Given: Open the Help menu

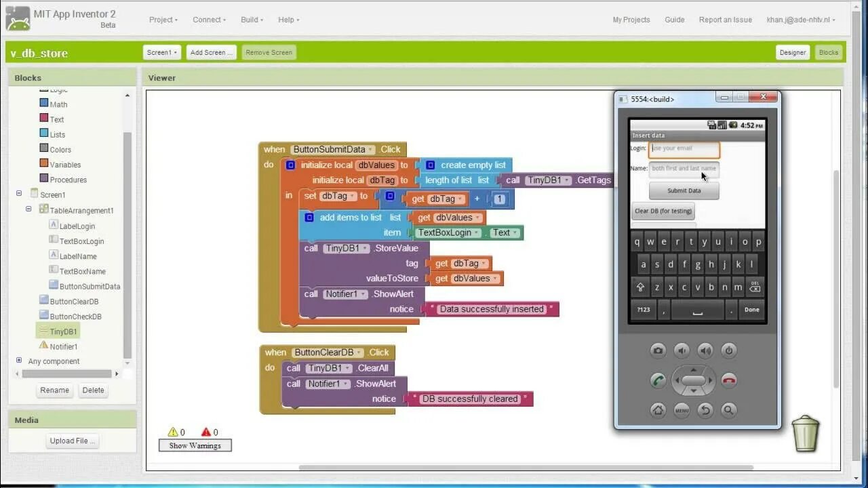Looking at the screenshot, I should [289, 20].
